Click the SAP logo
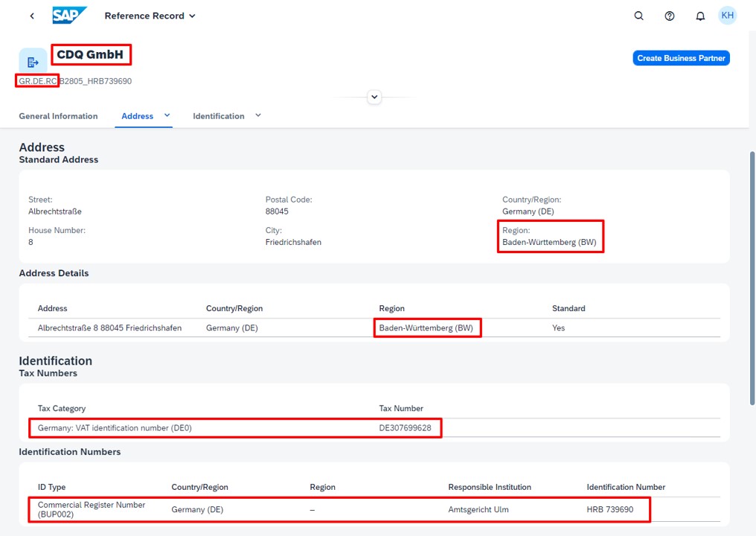 tap(69, 16)
